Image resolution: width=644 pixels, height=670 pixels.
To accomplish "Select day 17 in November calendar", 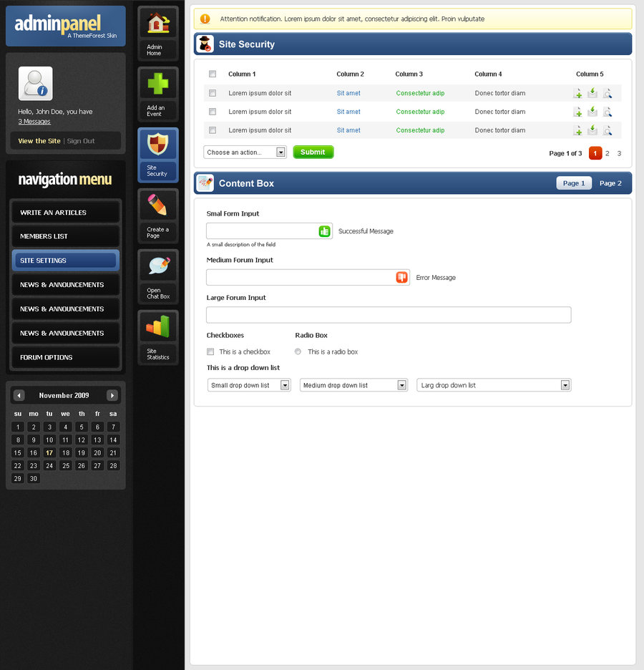I will click(x=49, y=453).
